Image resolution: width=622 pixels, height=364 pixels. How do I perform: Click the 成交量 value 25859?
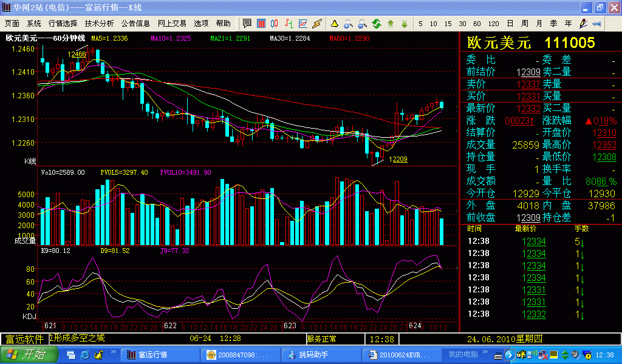pos(525,145)
